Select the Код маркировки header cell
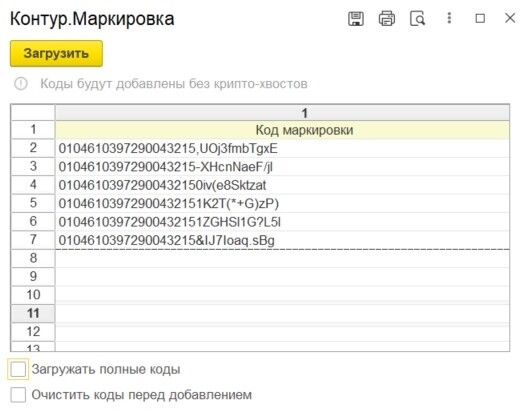Image resolution: width=528 pixels, height=414 pixels. [282, 130]
